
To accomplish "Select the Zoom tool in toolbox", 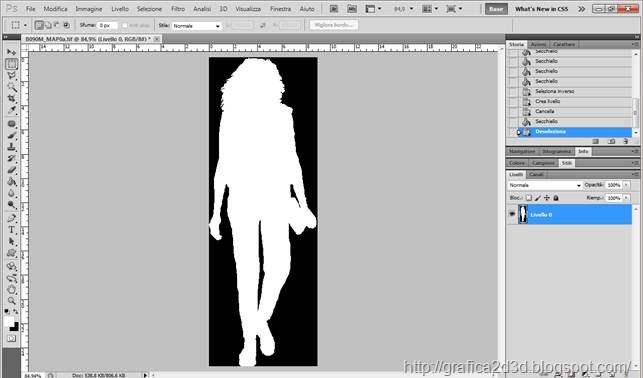I will pos(11,301).
